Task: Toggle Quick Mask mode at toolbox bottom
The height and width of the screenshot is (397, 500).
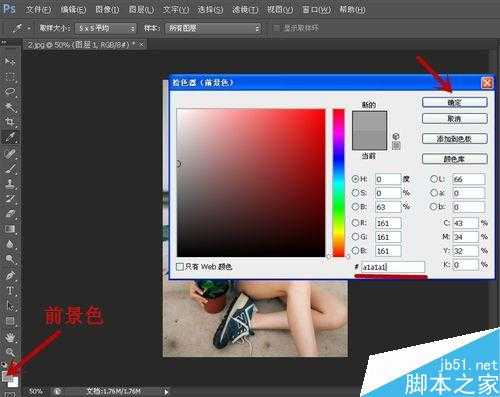Action: tap(9, 394)
